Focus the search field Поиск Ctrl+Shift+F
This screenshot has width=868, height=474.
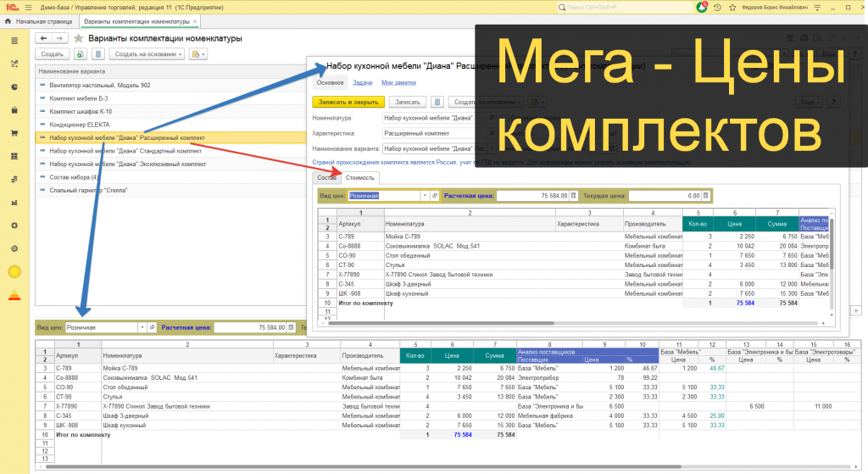tap(626, 7)
